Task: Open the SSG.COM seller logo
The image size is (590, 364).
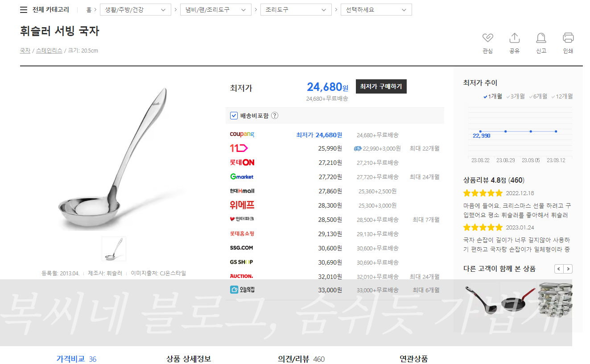Action: [x=242, y=248]
